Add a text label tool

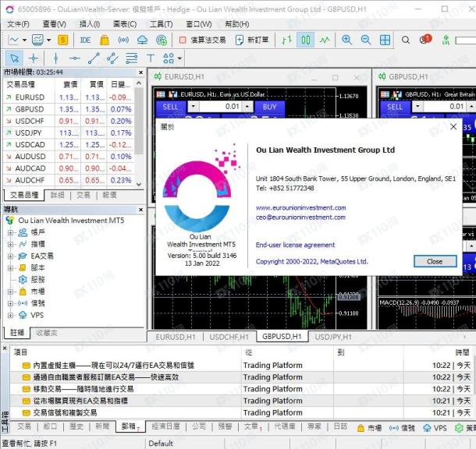(x=151, y=58)
